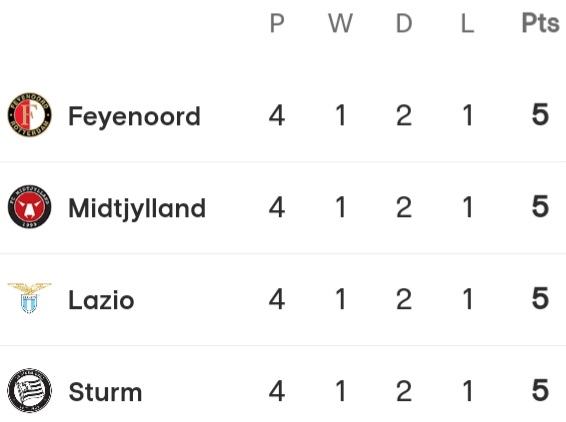Select the L losses column header
This screenshot has width=566, height=422.
[x=467, y=23]
